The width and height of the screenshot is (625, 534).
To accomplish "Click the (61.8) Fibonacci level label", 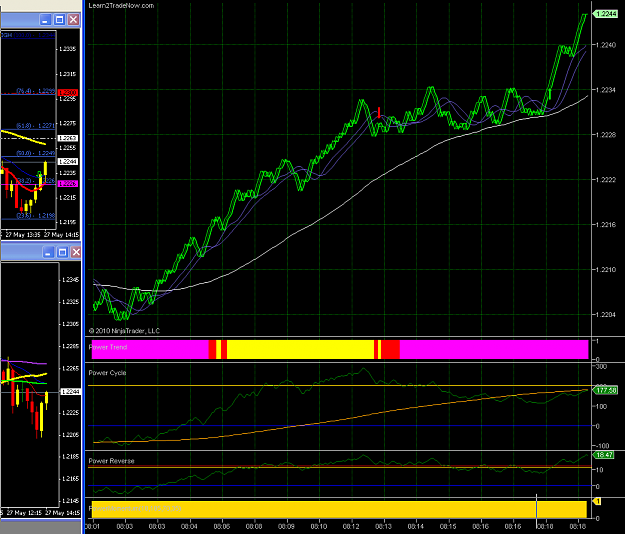I will click(x=36, y=126).
